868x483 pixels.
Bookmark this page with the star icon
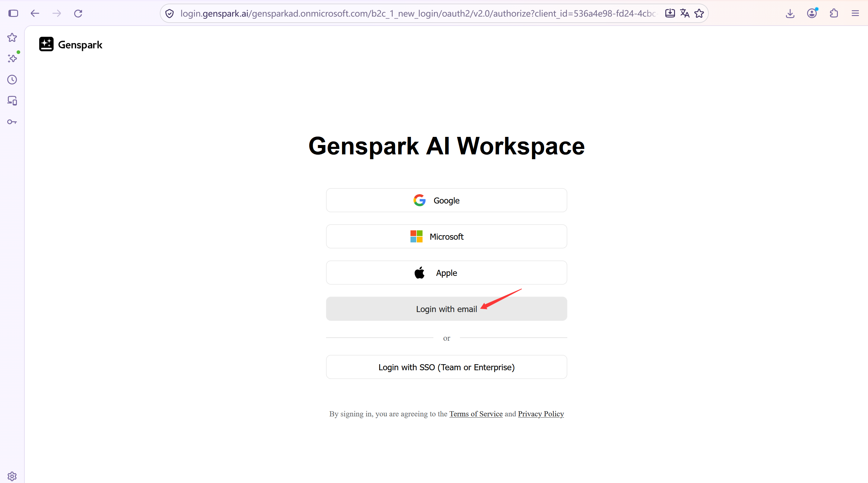pos(699,13)
